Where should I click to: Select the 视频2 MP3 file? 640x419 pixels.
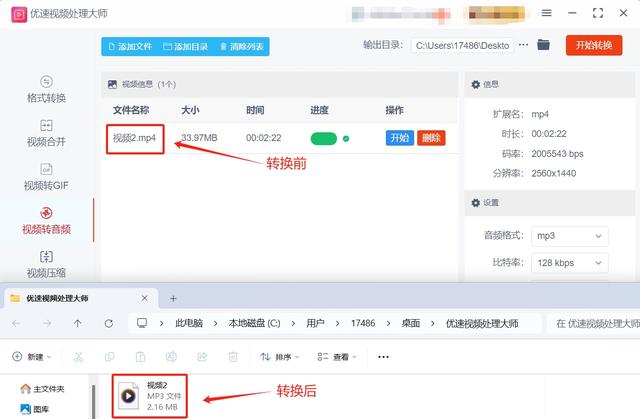(150, 396)
